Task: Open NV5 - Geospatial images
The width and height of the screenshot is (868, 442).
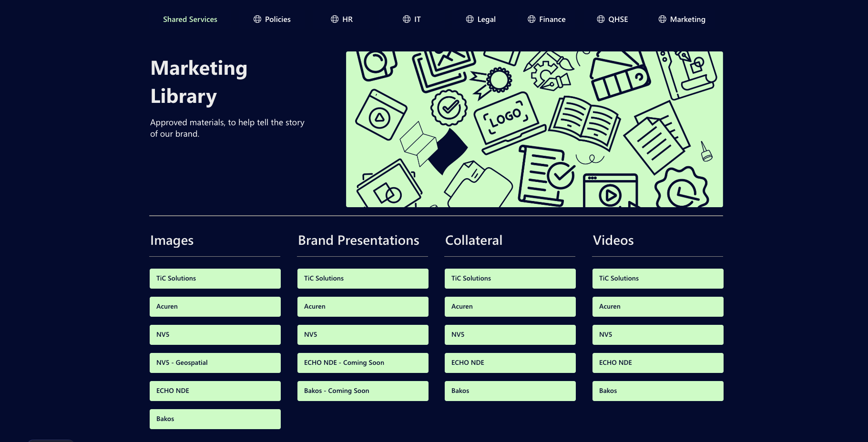Action: point(215,363)
